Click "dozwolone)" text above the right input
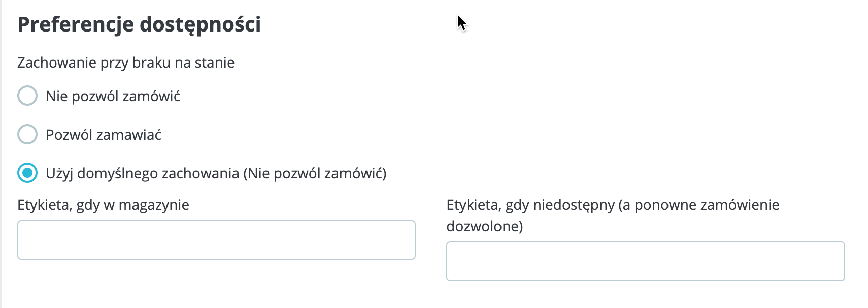 pos(484,226)
